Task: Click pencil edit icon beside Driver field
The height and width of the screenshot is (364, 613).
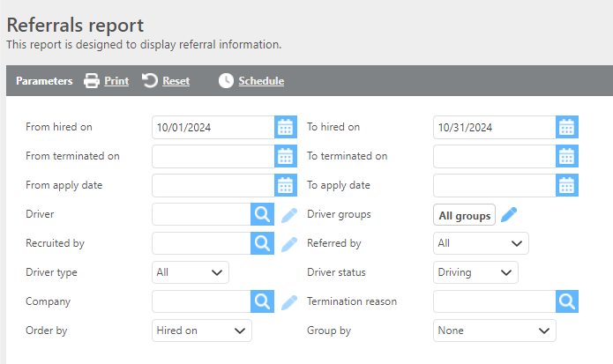Action: click(289, 214)
